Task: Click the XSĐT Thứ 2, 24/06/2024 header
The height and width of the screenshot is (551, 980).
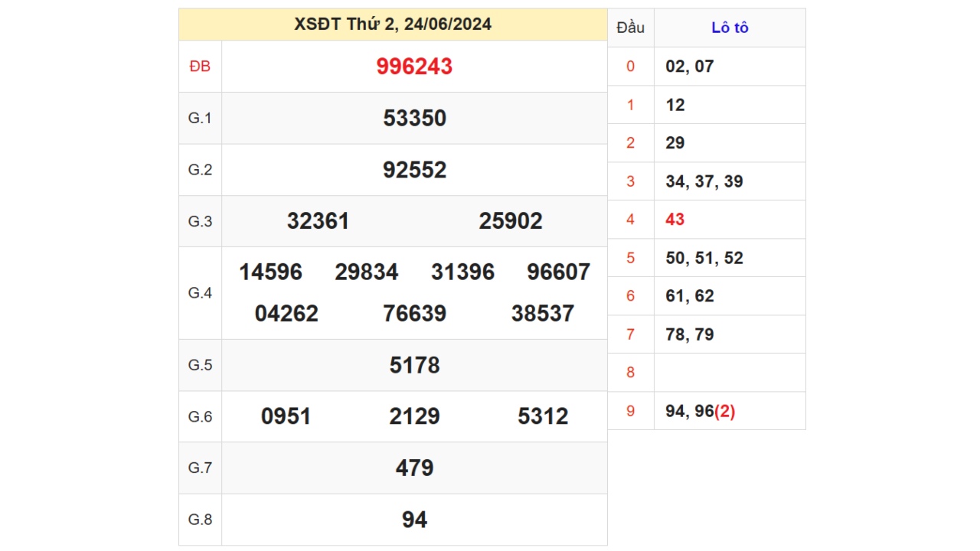Action: point(393,24)
